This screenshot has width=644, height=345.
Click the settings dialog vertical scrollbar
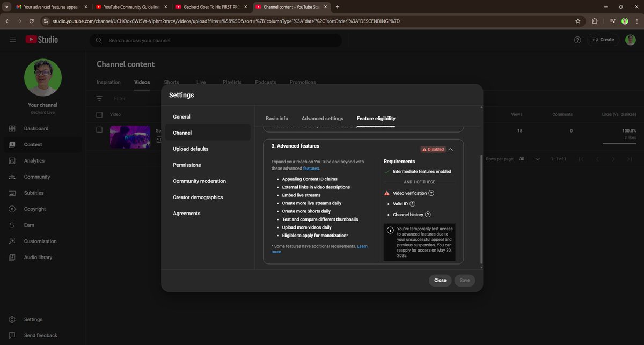[x=481, y=210]
